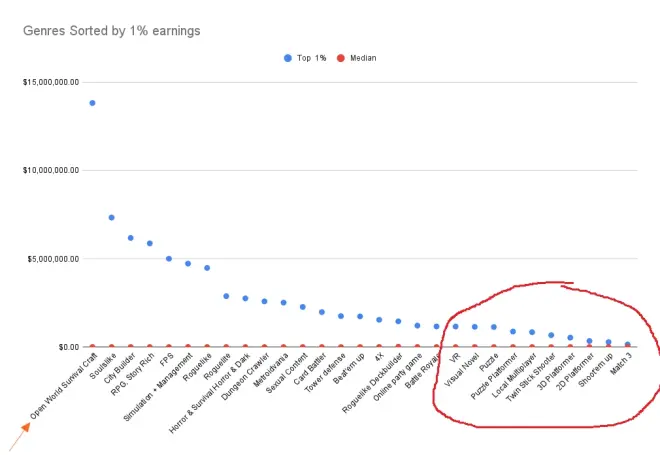Select the FPS blue data point

point(169,259)
